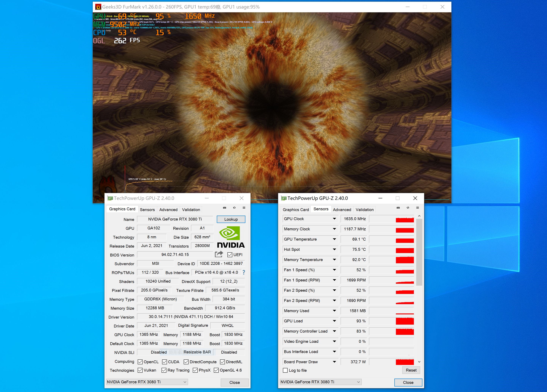Click the second GPU-Z refresh icon
The image size is (547, 392).
click(x=407, y=210)
